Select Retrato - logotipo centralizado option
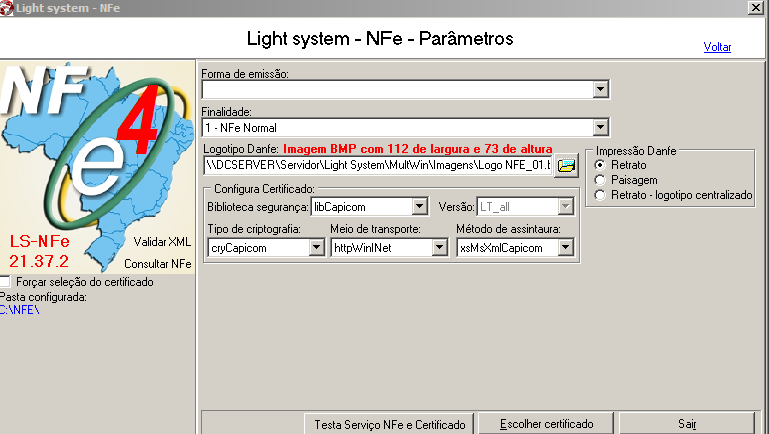769x434 pixels. click(x=600, y=195)
